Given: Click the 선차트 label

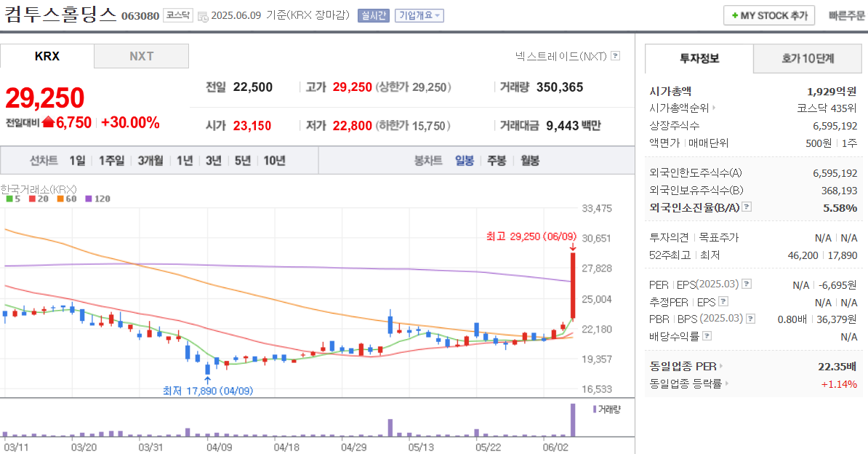Looking at the screenshot, I should coord(44,161).
